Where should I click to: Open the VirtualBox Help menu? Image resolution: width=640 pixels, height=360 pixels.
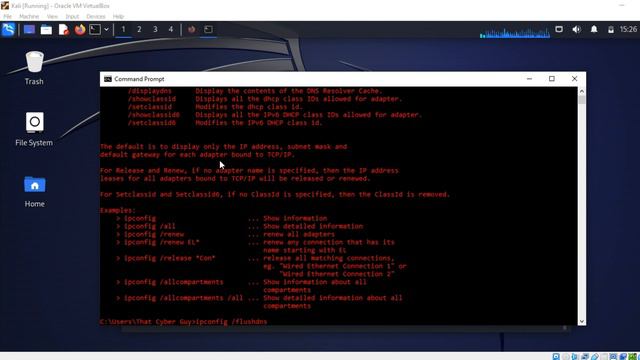click(118, 16)
